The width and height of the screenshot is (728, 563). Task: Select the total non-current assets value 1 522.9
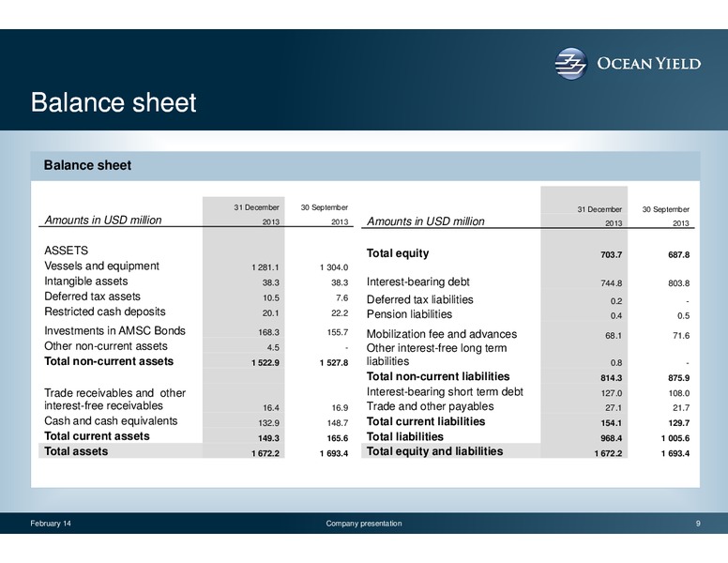pos(265,363)
